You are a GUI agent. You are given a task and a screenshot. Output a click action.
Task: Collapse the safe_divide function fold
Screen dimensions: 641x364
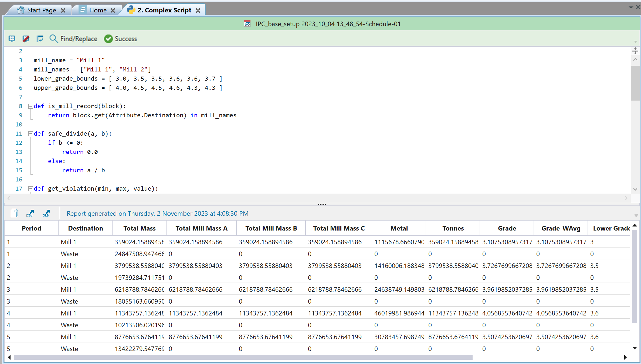(x=31, y=134)
